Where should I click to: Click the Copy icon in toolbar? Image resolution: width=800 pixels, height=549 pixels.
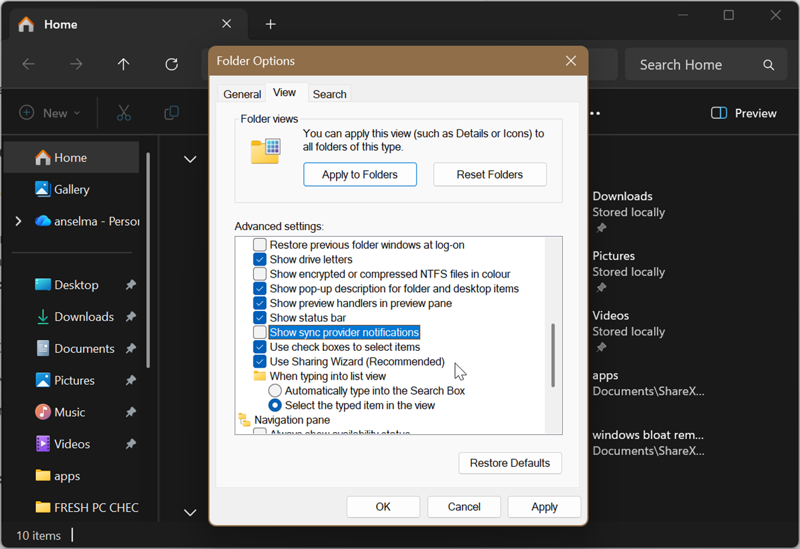pyautogui.click(x=171, y=113)
